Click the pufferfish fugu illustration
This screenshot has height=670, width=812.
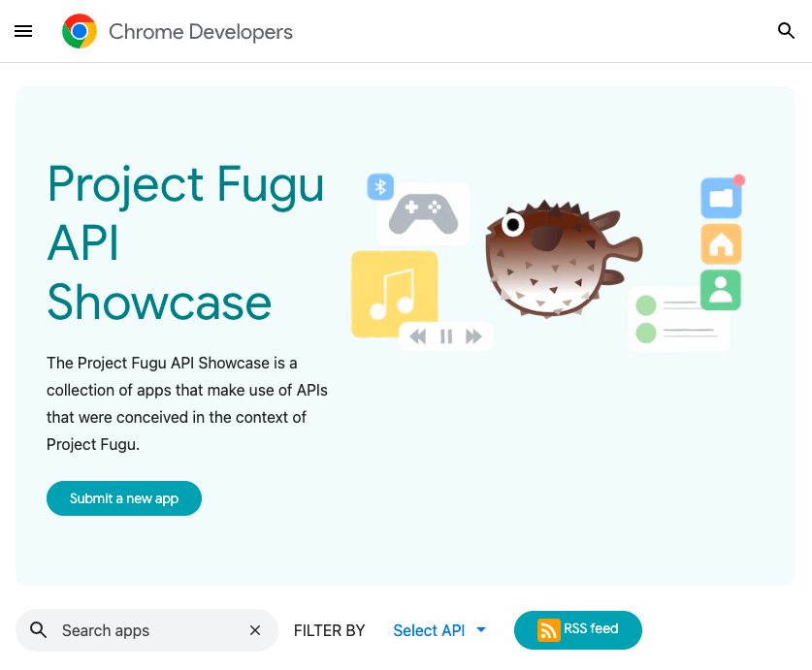[564, 258]
